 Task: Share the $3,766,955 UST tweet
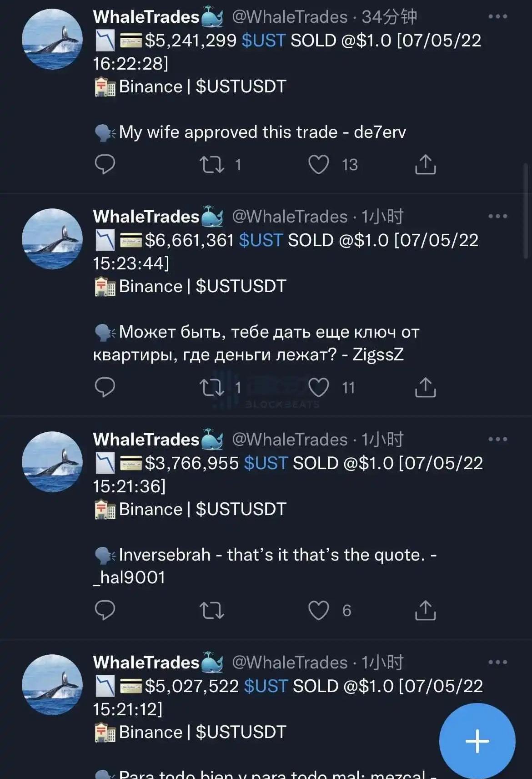pos(425,610)
